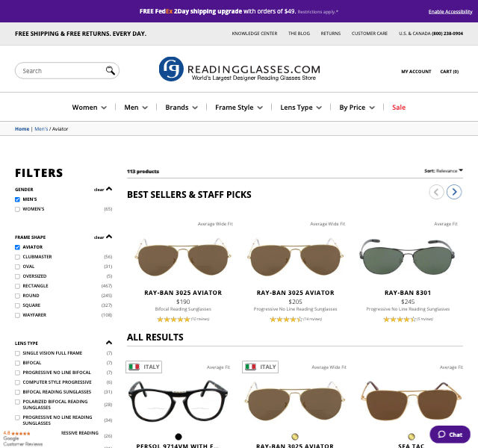Clear the Gender filter
478x448 pixels.
point(99,190)
